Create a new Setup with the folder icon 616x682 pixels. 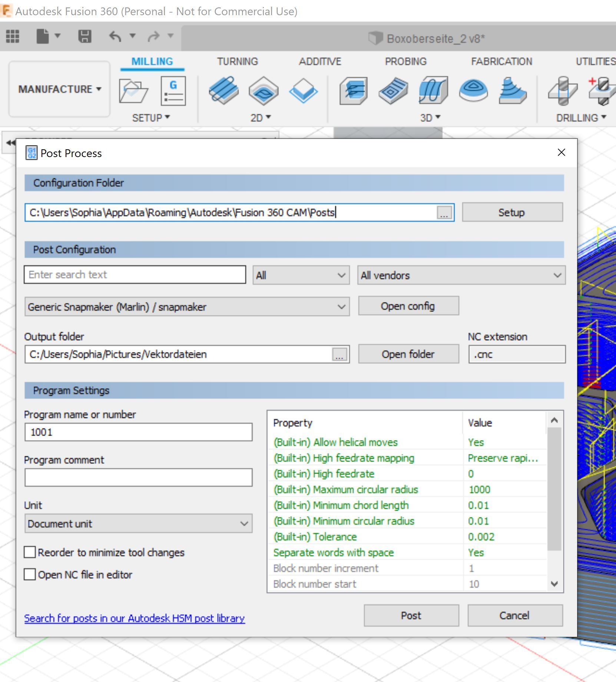pos(133,91)
